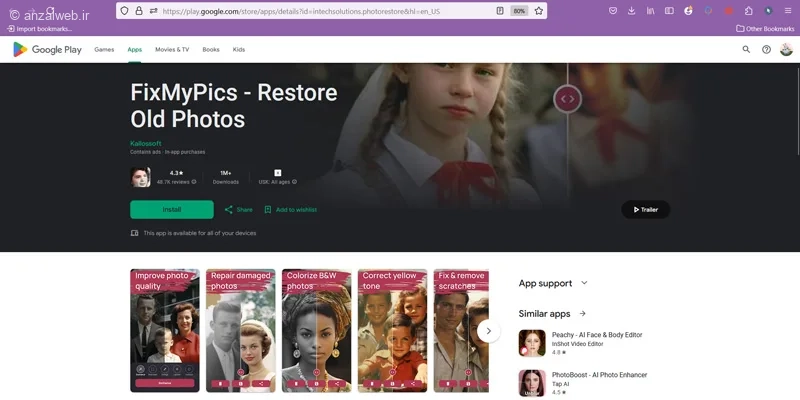Open the Help center icon

click(x=766, y=49)
